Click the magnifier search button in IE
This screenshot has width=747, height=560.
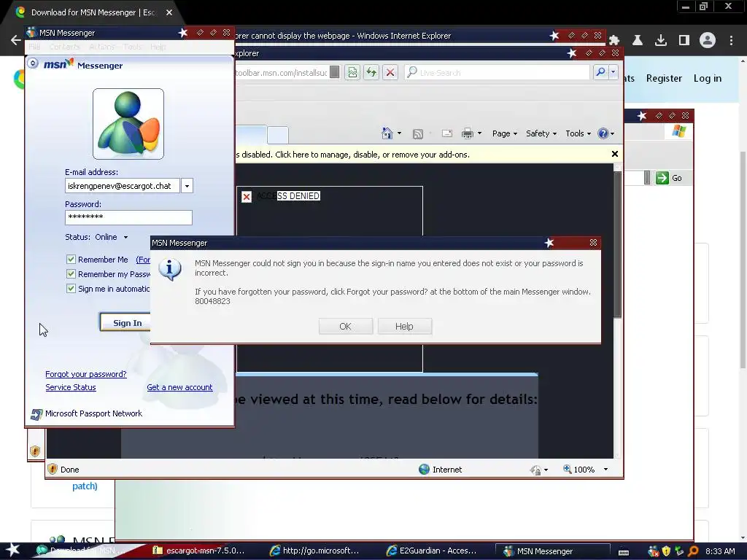pos(600,72)
